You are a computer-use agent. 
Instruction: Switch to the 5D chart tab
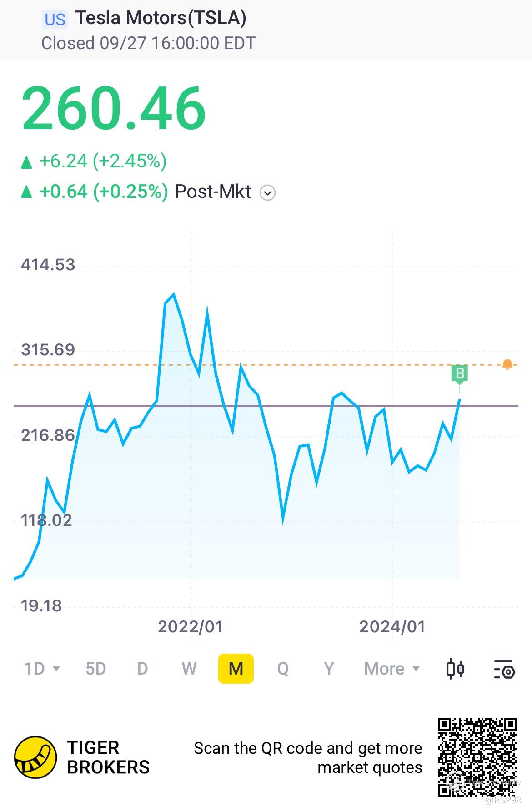tap(95, 669)
